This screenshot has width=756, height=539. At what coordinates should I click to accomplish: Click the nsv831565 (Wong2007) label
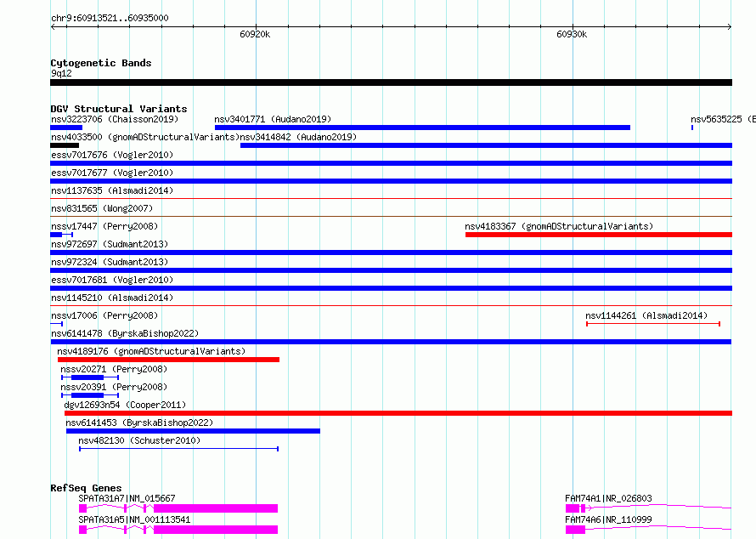pos(102,208)
